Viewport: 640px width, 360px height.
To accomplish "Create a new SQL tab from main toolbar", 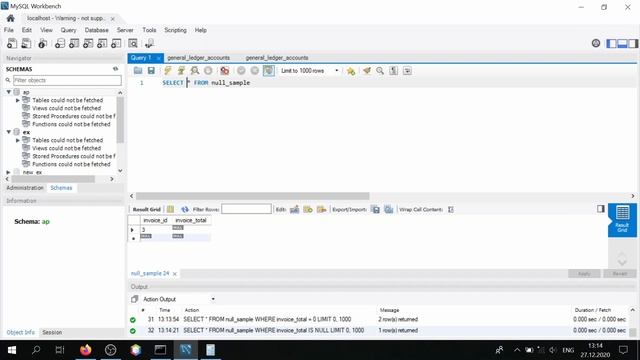I will [x=12, y=43].
